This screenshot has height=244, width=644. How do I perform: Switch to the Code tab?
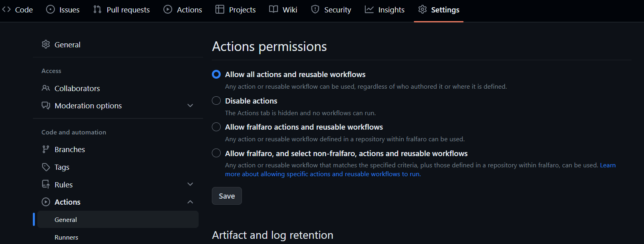18,10
